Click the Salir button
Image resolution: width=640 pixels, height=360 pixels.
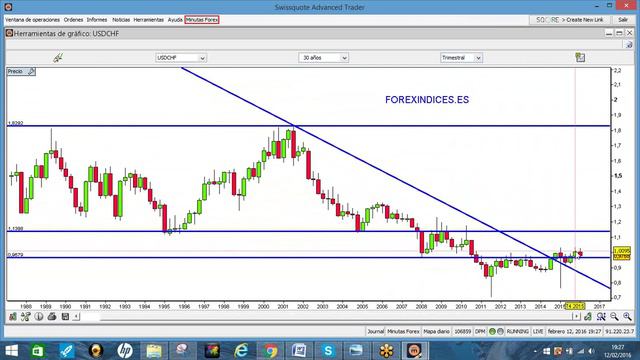pos(623,20)
